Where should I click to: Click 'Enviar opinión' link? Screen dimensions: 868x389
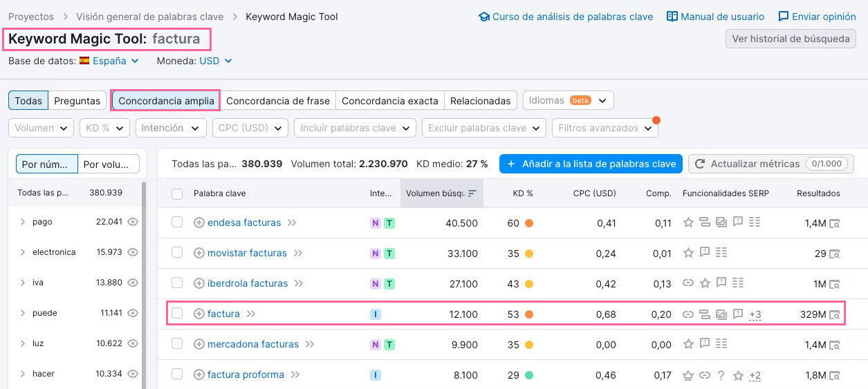point(817,17)
